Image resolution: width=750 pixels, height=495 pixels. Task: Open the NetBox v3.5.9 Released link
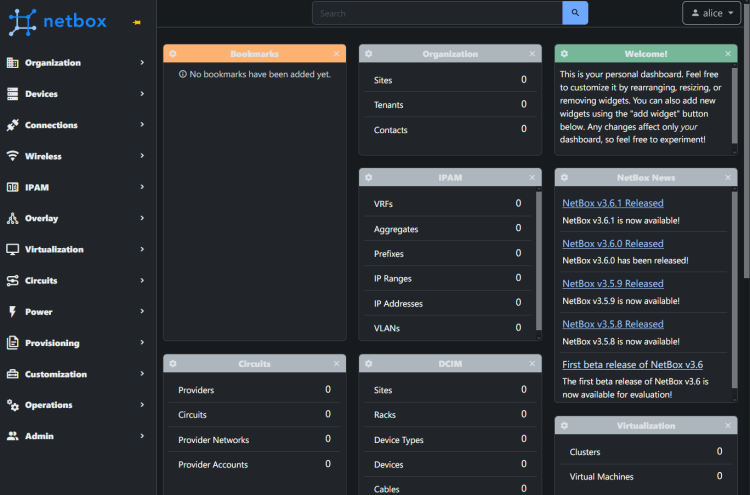(x=613, y=284)
